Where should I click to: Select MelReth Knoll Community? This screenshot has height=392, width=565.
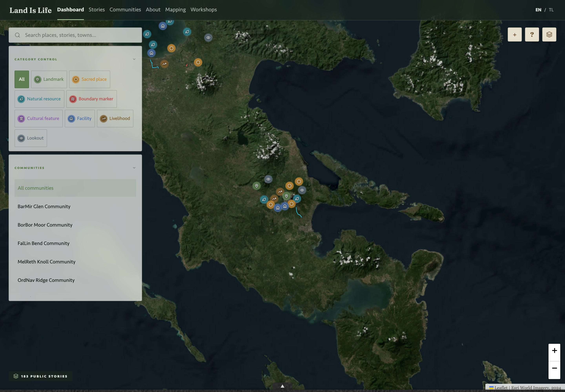tap(75, 262)
